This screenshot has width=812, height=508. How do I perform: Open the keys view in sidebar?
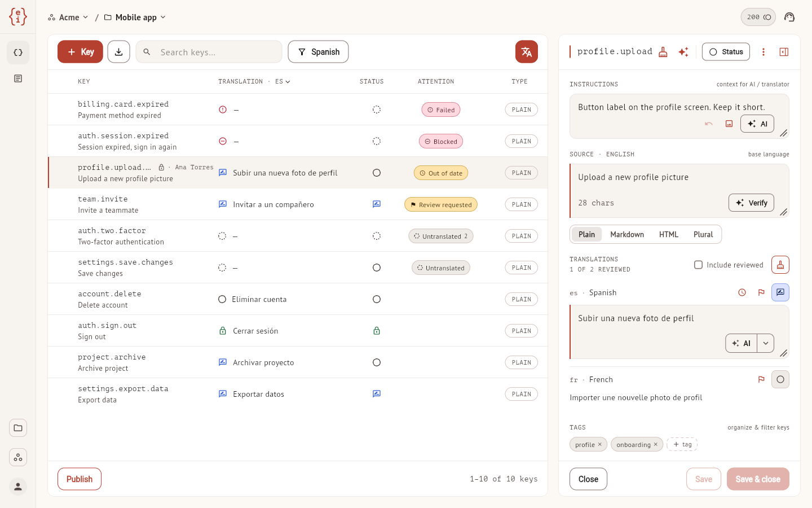pos(18,52)
